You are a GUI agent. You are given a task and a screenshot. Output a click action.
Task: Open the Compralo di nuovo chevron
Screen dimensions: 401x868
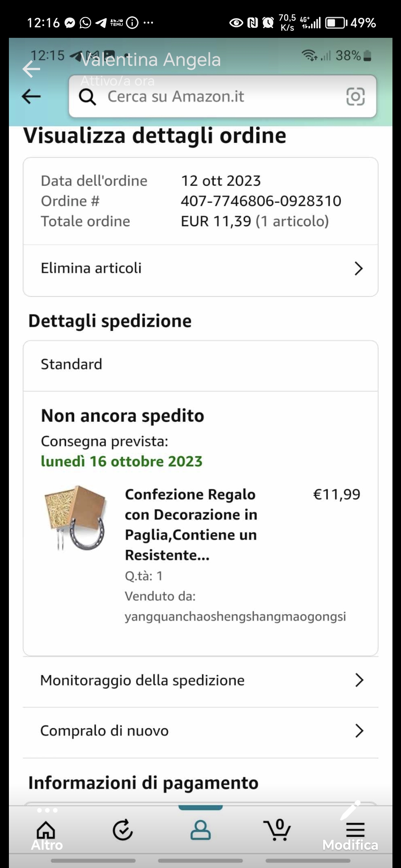pyautogui.click(x=359, y=730)
